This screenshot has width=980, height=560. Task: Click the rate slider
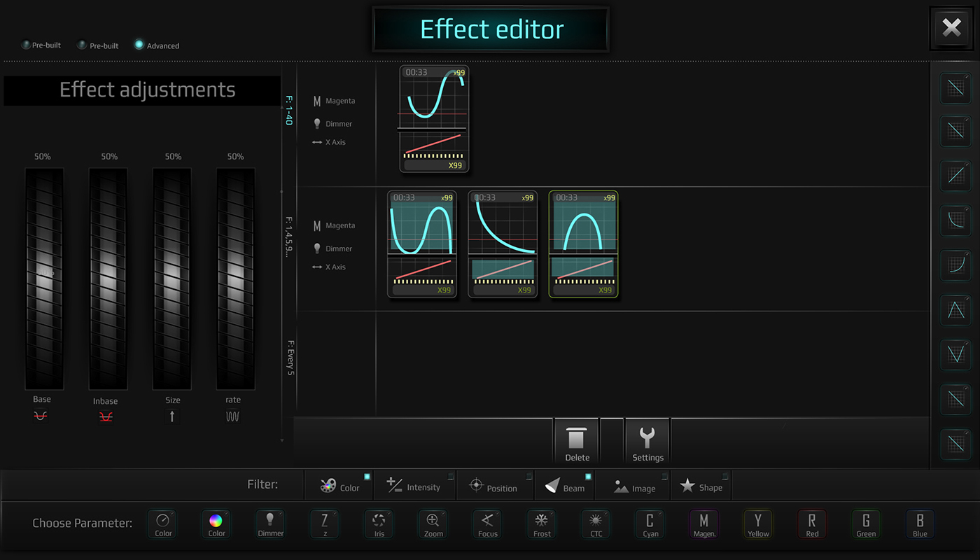(236, 279)
